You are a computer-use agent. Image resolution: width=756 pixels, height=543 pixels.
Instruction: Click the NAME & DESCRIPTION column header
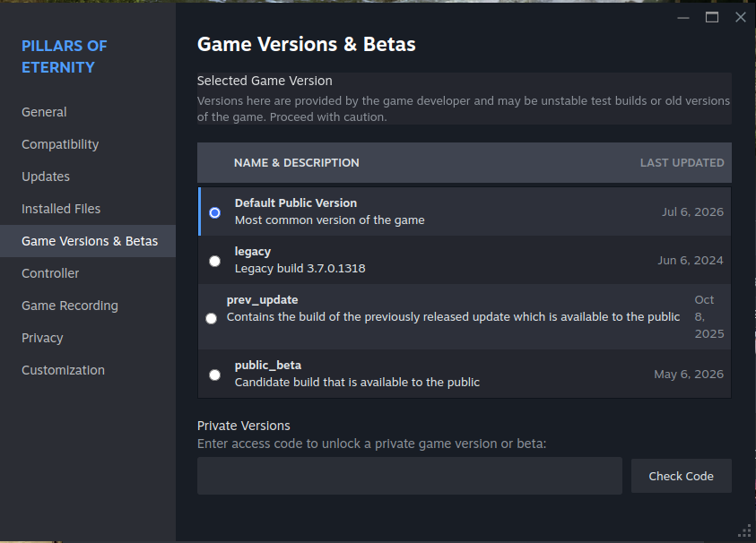pos(297,163)
